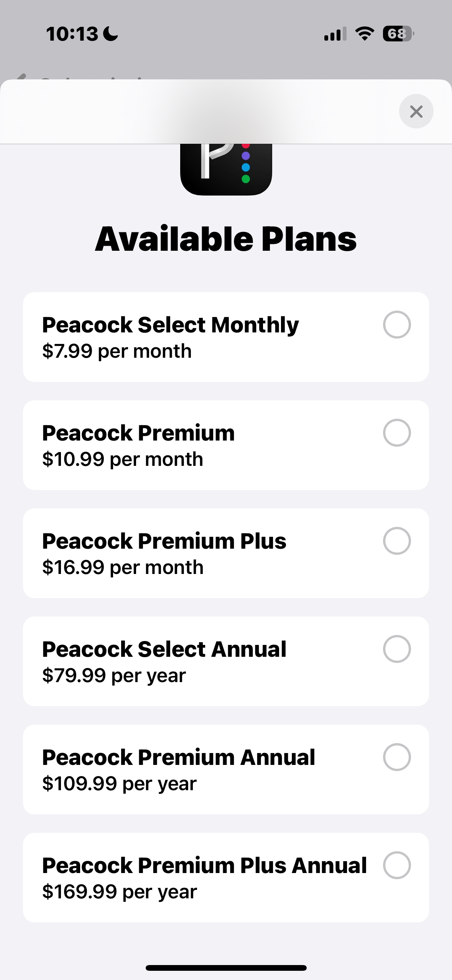This screenshot has height=980, width=452.
Task: Tap the cellular signal bars icon
Action: click(335, 34)
